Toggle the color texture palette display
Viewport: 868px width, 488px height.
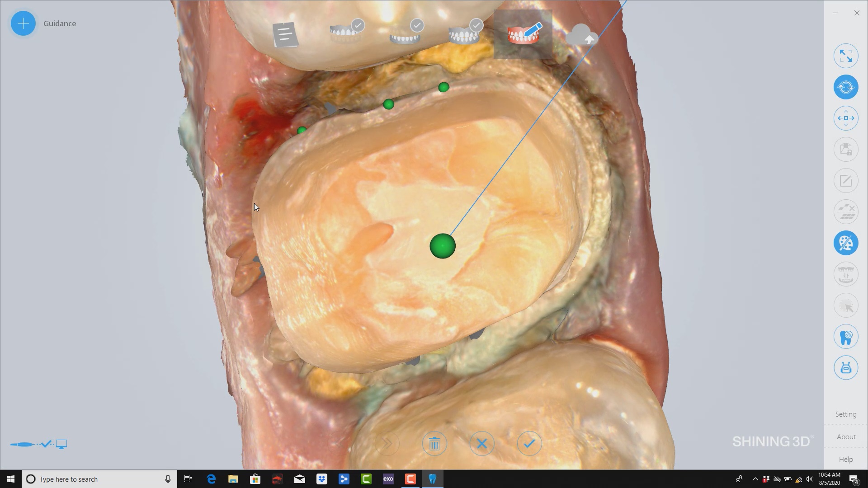pyautogui.click(x=845, y=243)
